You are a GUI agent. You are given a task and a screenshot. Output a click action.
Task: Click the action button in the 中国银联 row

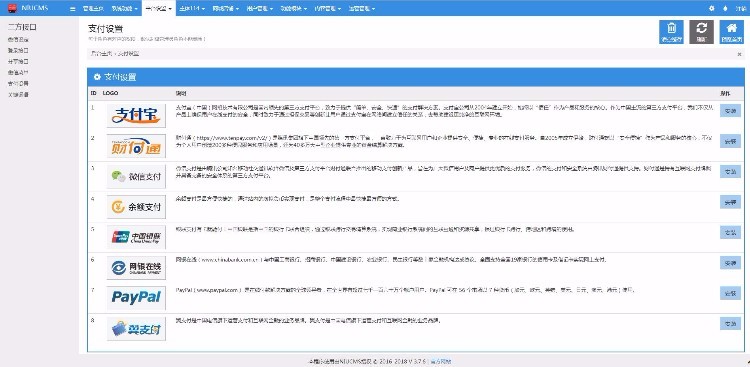click(730, 232)
